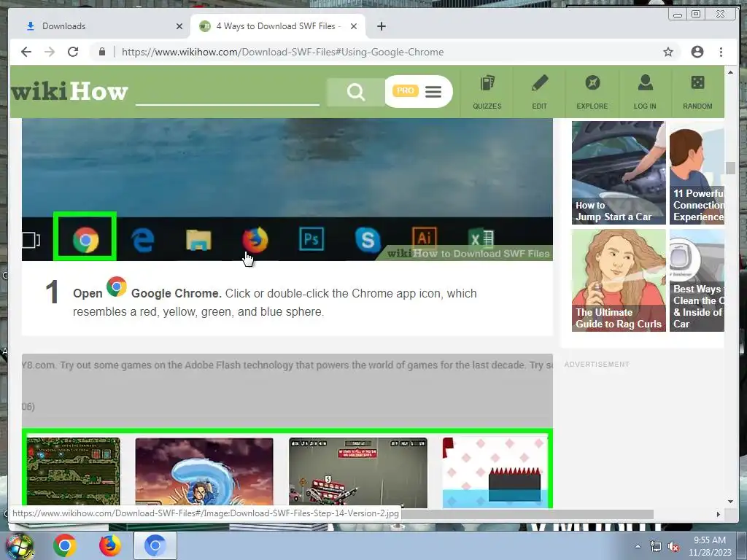
Task: Click the inline Chrome icon in step 1
Action: pos(116,287)
